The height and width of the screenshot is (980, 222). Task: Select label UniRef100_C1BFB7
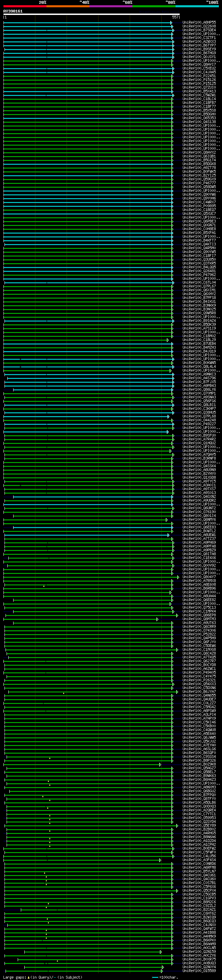pos(199,103)
